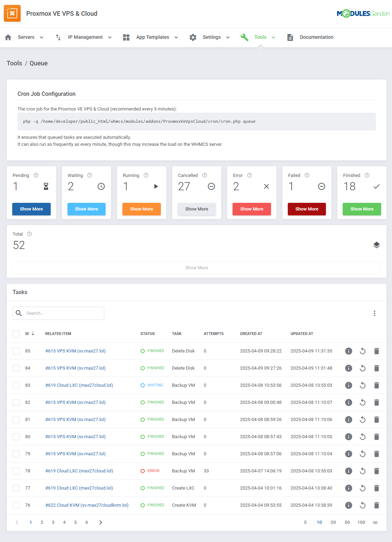Delete task 85 with trash icon
The height and width of the screenshot is (542, 392).
377,351
